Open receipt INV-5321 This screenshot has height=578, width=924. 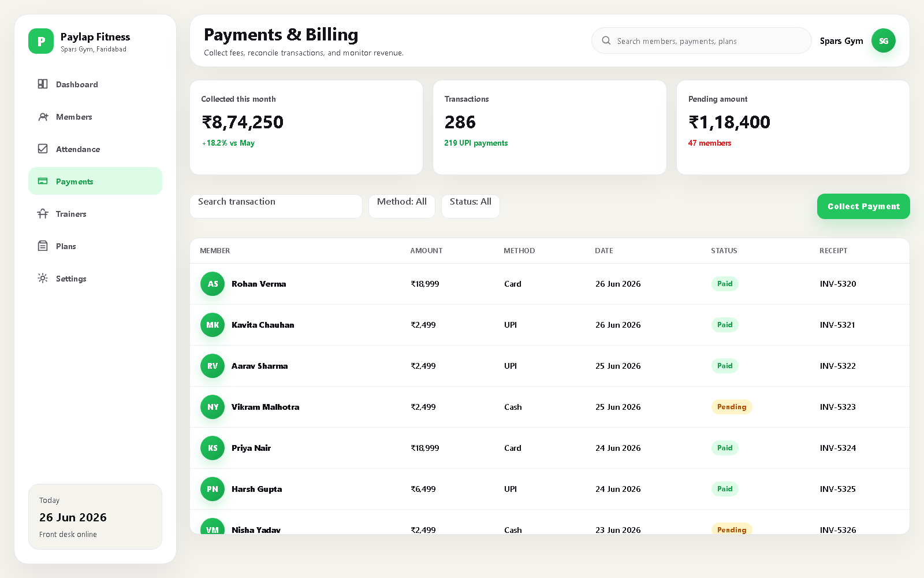tap(837, 325)
